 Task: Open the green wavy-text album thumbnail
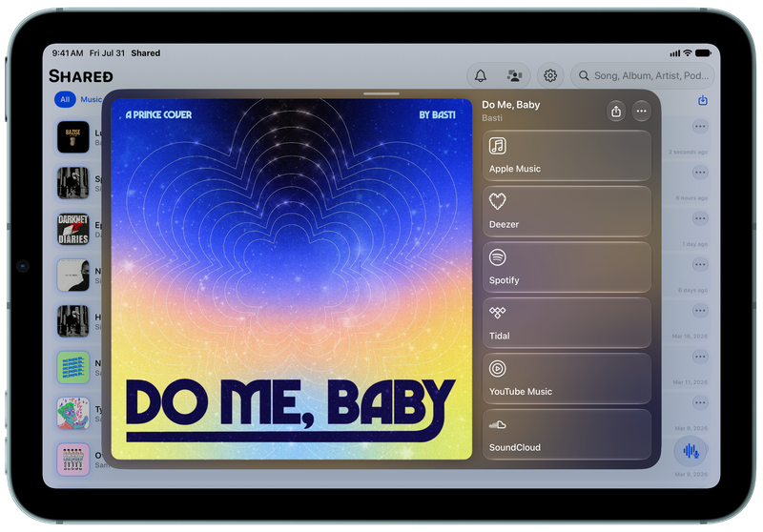[x=73, y=367]
